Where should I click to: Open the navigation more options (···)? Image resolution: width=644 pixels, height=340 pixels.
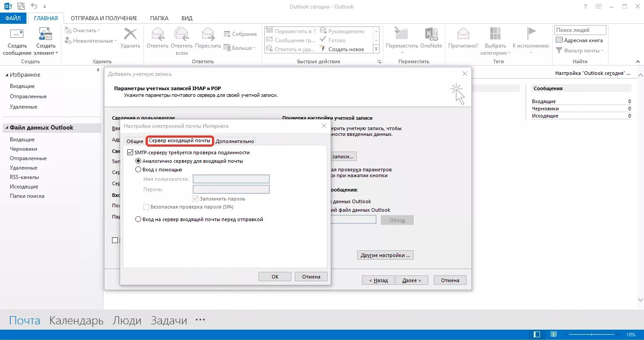[x=200, y=320]
